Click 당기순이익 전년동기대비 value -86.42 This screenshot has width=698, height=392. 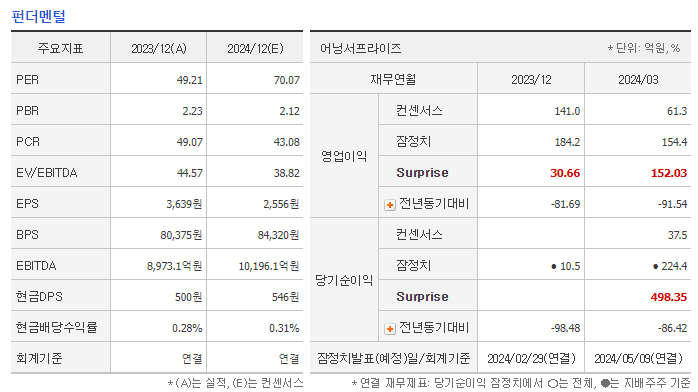tap(673, 328)
